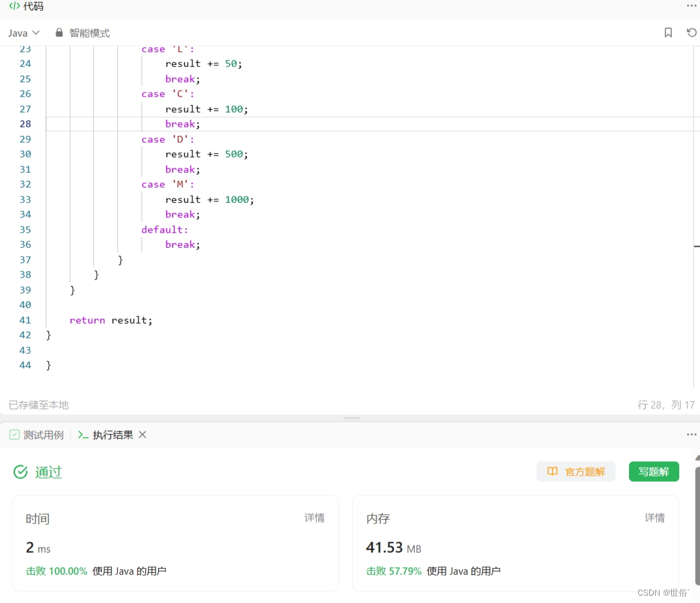This screenshot has width=700, height=603.
Task: Open 详情 link in the 内存 card
Action: pos(654,518)
